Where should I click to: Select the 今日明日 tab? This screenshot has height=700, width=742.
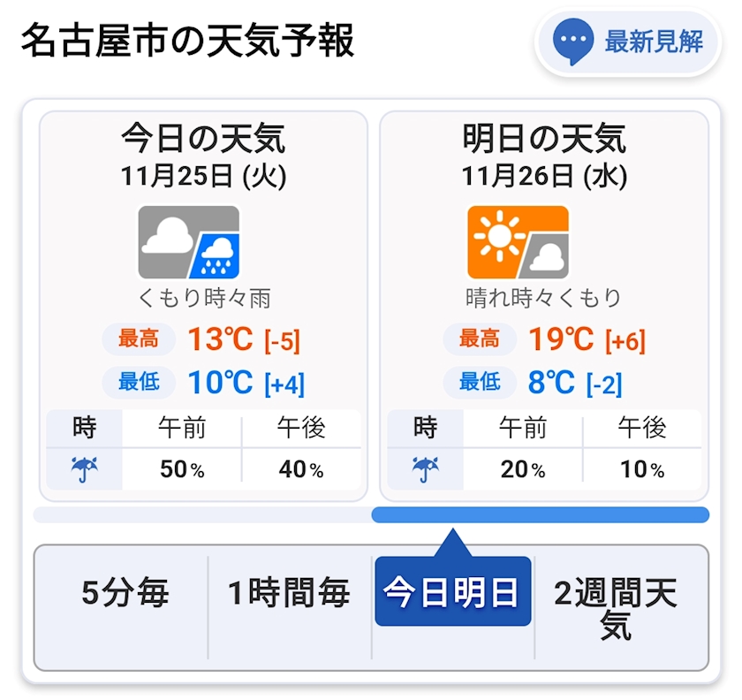point(452,593)
